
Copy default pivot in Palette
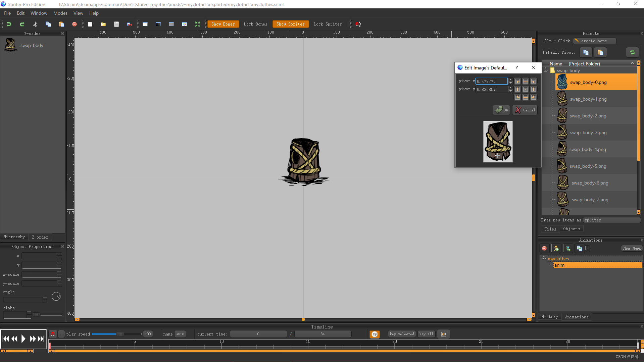coord(586,52)
